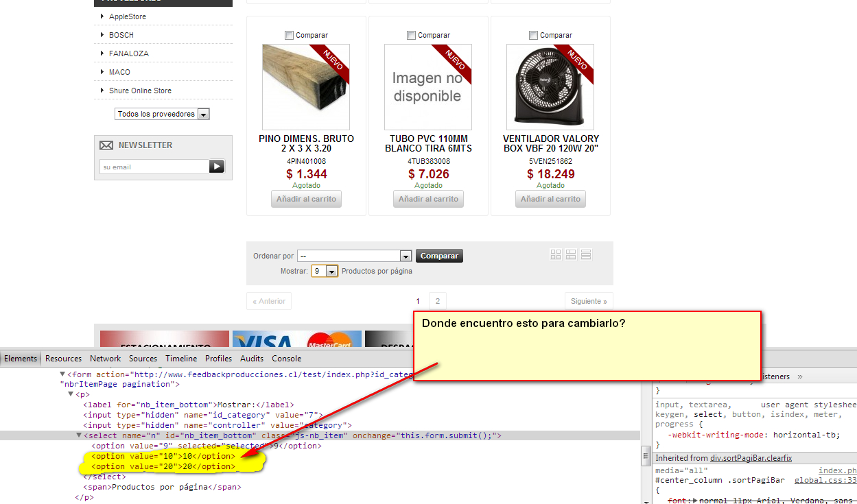The image size is (857, 504).
Task: Tick Comparar checkbox for Pino Dimens product
Action: pyautogui.click(x=289, y=36)
